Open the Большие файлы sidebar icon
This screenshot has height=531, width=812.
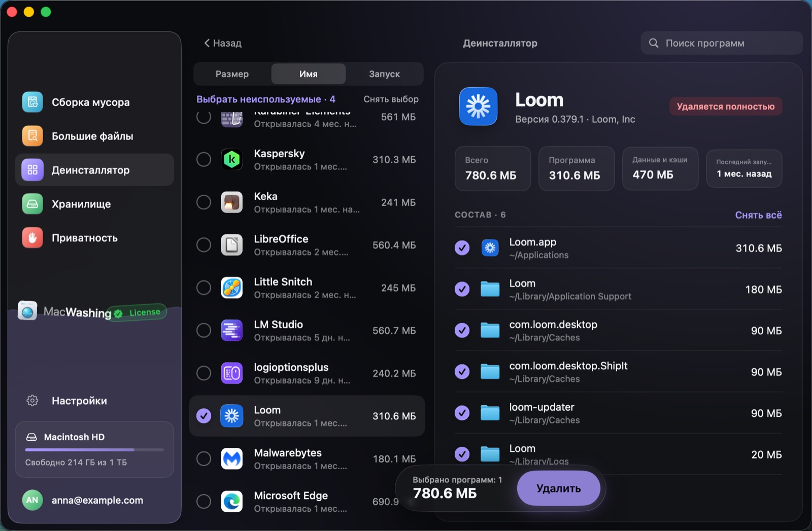click(32, 136)
